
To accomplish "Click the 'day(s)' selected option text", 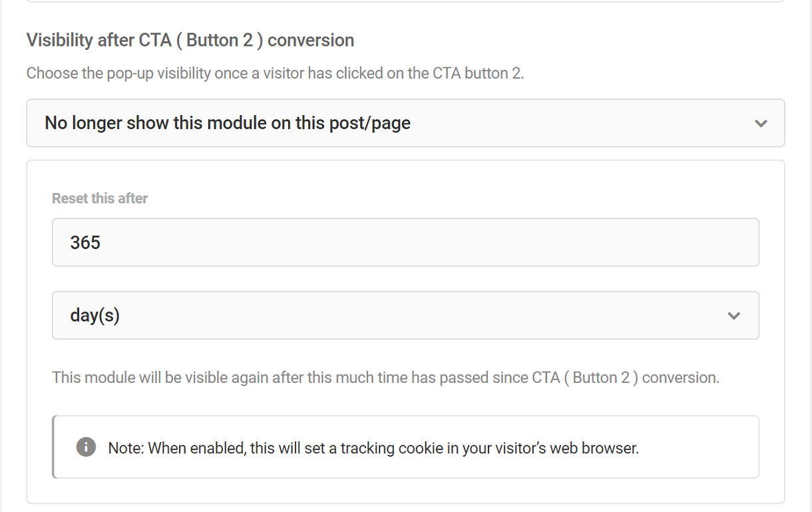I will [x=95, y=316].
